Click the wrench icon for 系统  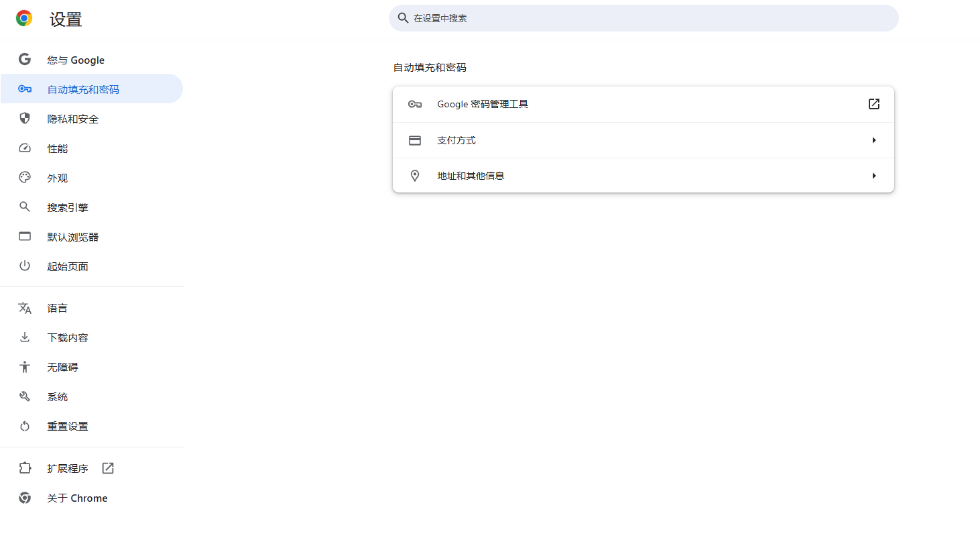(25, 396)
